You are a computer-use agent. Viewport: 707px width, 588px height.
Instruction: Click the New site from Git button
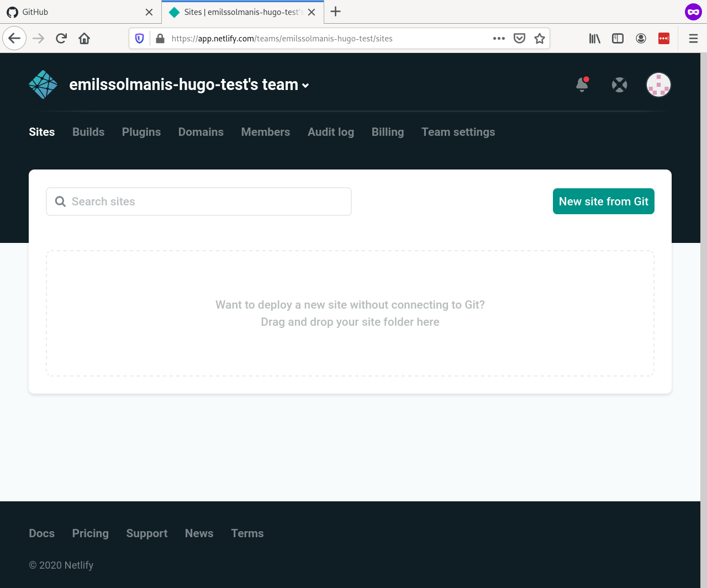coord(604,202)
